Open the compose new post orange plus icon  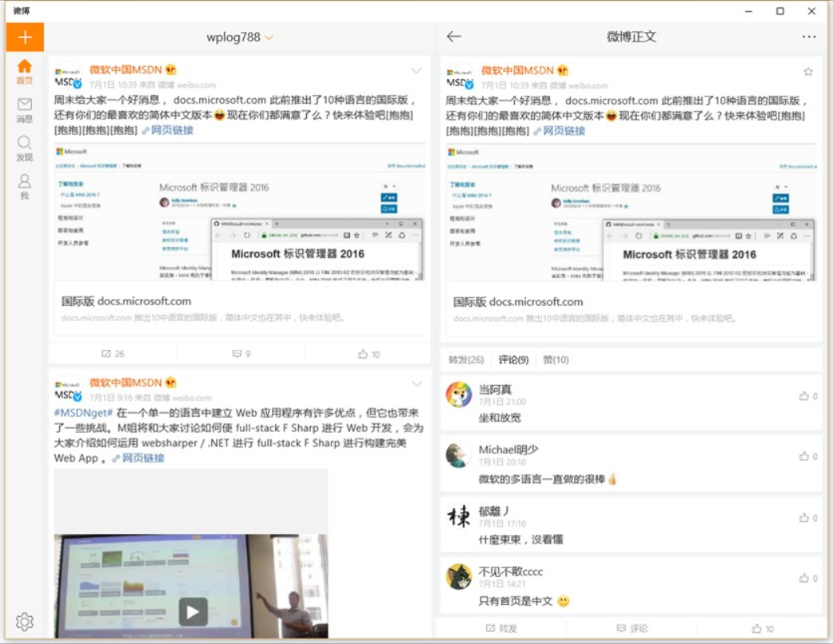coord(25,37)
